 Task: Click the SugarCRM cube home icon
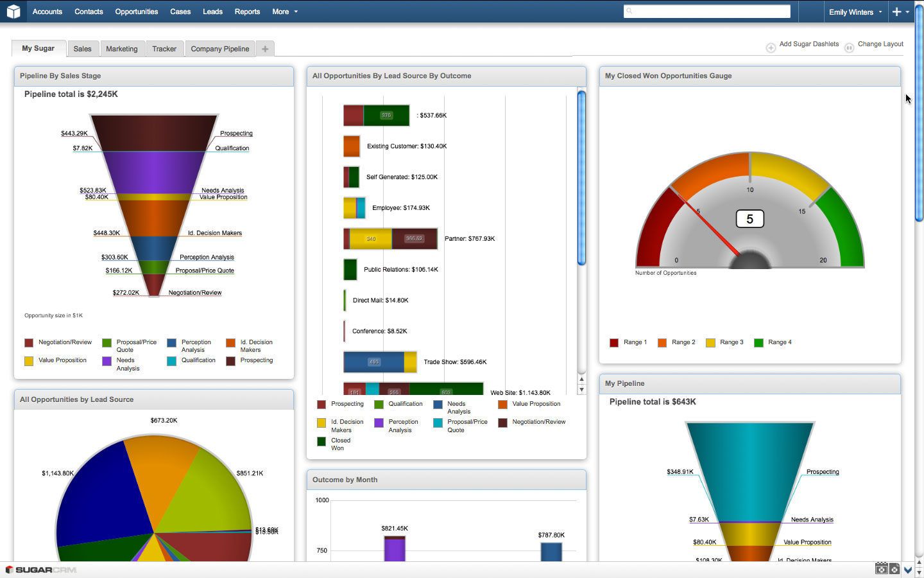tap(13, 12)
